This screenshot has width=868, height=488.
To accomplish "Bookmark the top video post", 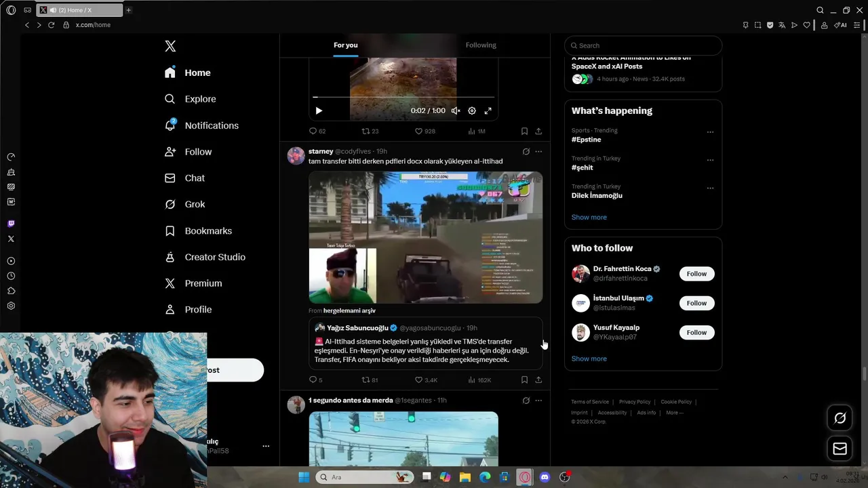I will point(524,131).
